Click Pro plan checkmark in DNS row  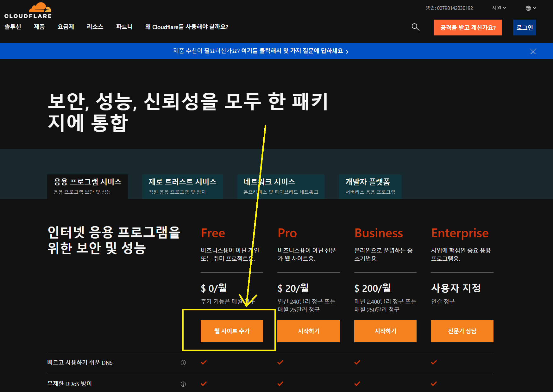tap(280, 362)
